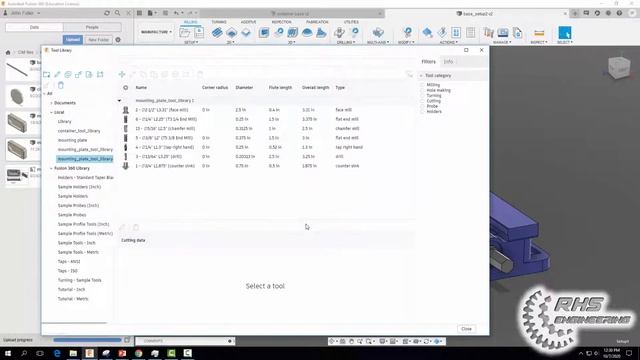The image size is (640, 360).
Task: Open the Multi-Axis toolpath icon
Action: [378, 33]
